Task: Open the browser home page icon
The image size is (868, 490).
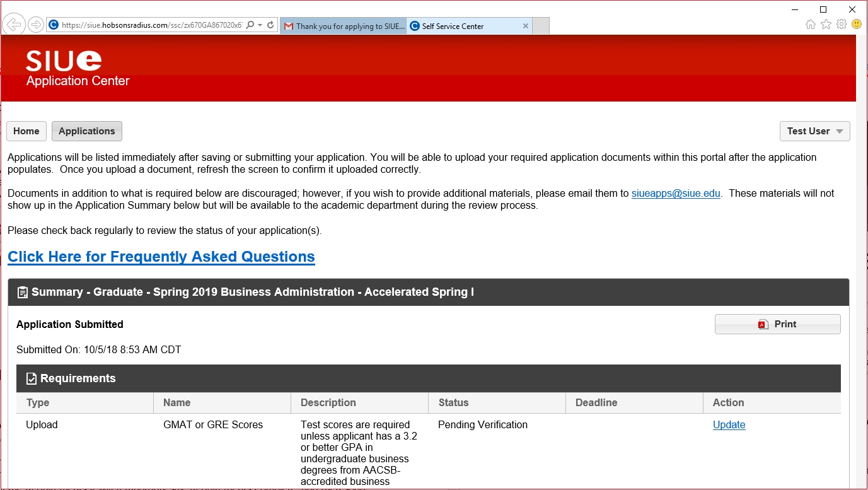Action: pyautogui.click(x=811, y=25)
